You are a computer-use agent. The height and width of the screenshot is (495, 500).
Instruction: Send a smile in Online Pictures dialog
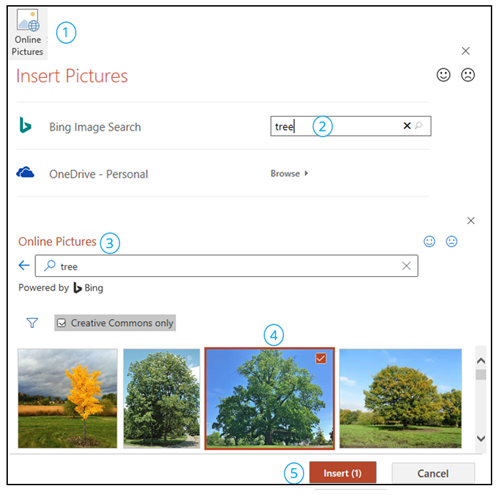(x=429, y=241)
